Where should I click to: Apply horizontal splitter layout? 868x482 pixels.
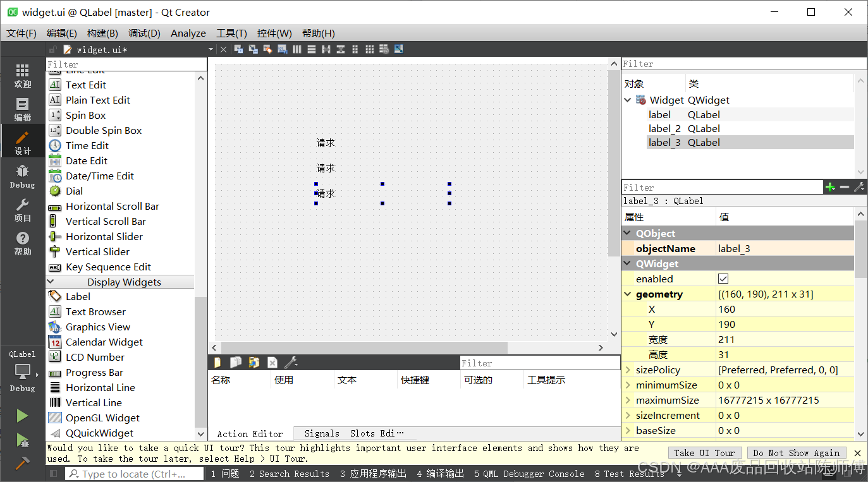pos(326,49)
